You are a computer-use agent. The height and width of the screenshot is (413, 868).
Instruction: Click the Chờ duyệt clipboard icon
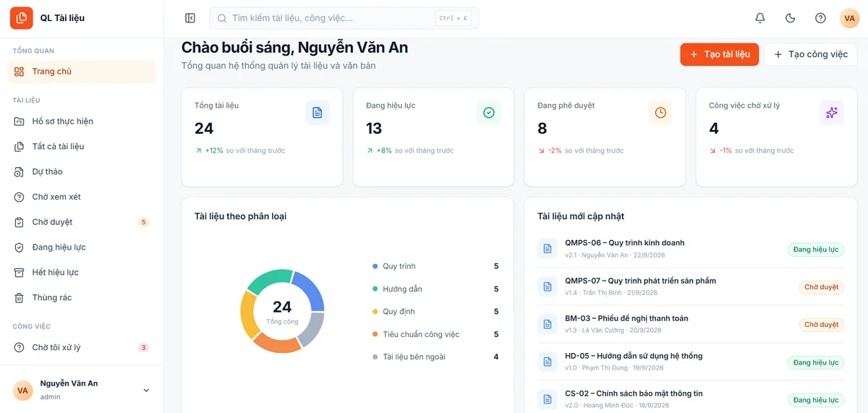(19, 222)
